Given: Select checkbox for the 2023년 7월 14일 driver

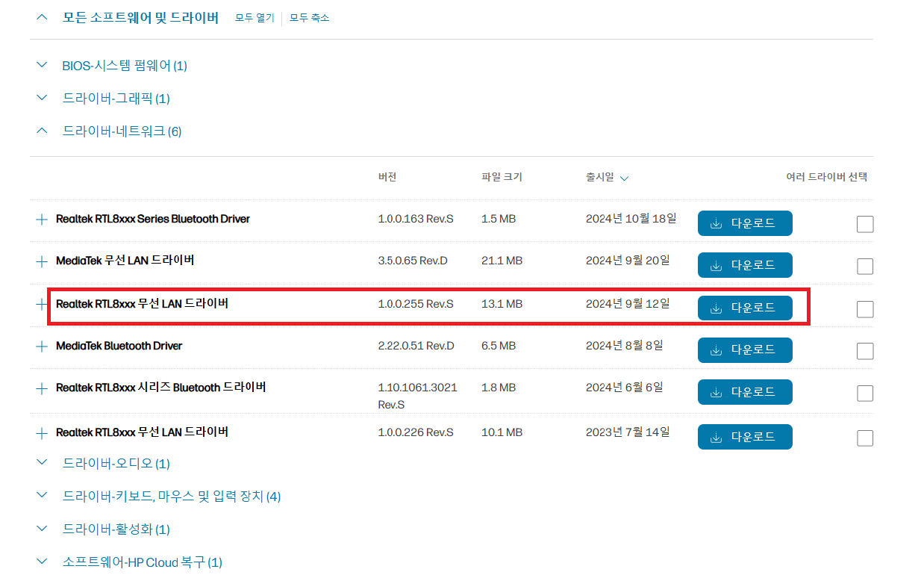Looking at the screenshot, I should click(x=865, y=438).
